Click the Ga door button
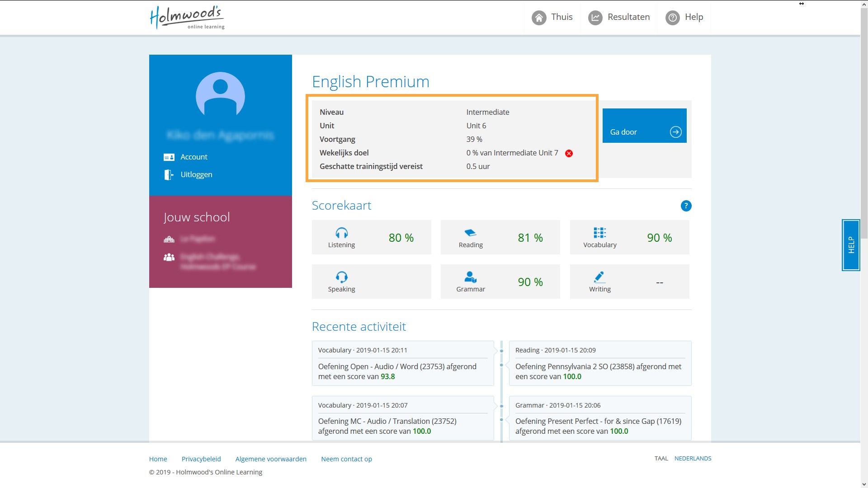This screenshot has width=868, height=488. [x=644, y=126]
